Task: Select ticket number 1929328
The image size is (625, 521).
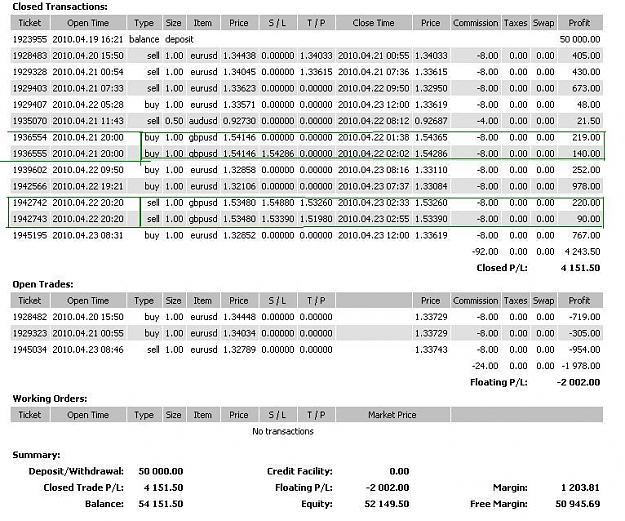Action: [30, 72]
